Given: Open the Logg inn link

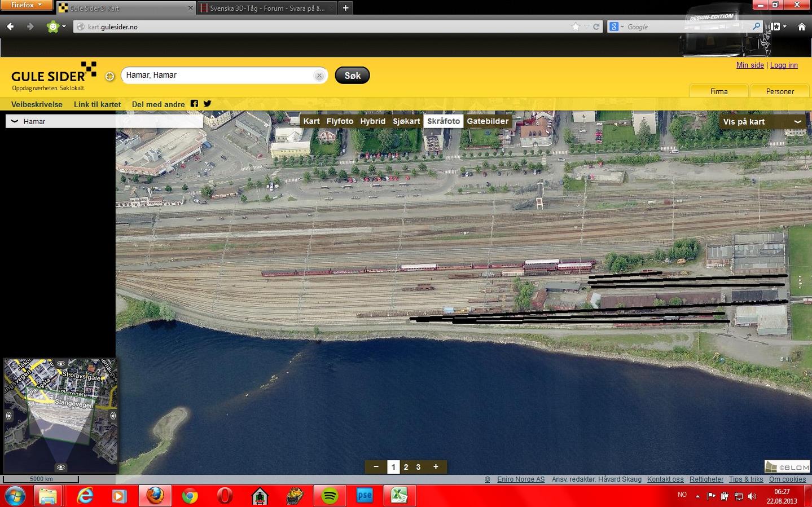Looking at the screenshot, I should [784, 65].
